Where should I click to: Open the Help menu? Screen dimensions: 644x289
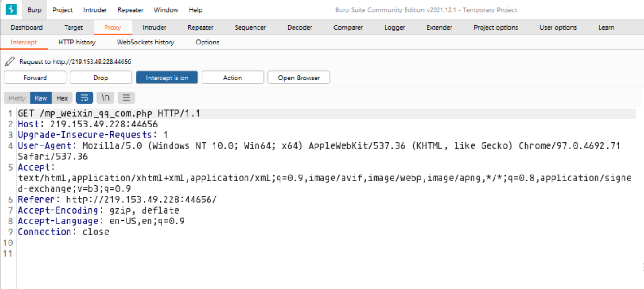pyautogui.click(x=196, y=10)
